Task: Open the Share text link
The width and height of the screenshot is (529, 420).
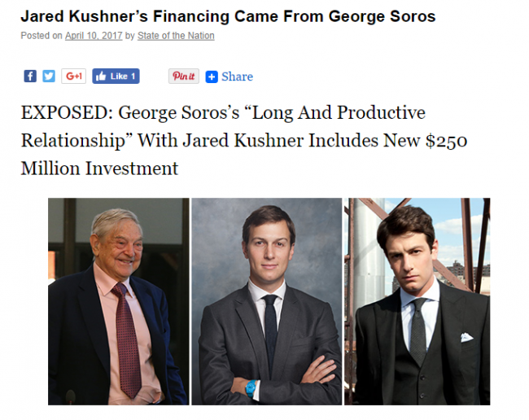Action: (x=237, y=77)
